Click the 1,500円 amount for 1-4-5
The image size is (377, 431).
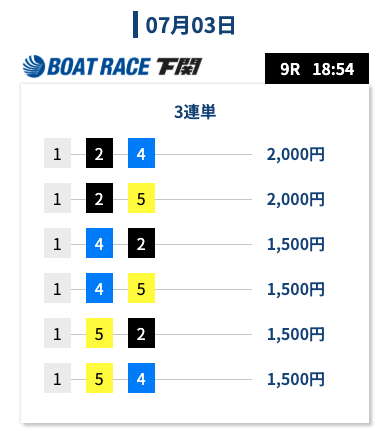295,289
